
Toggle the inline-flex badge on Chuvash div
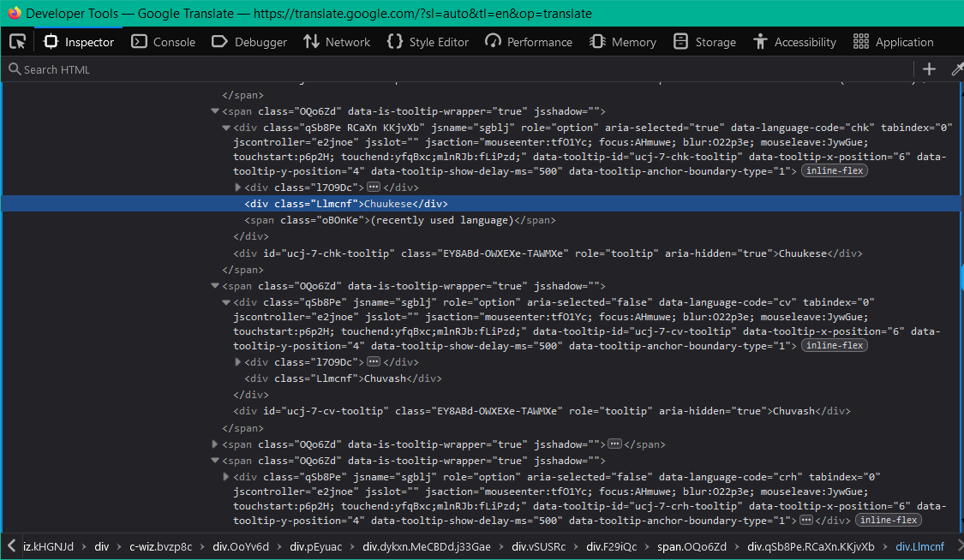click(x=834, y=346)
